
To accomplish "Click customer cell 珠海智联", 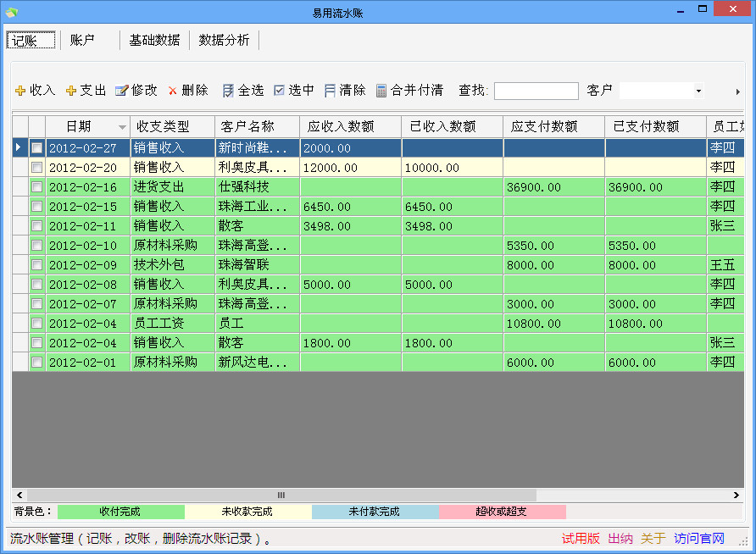I will [x=258, y=264].
